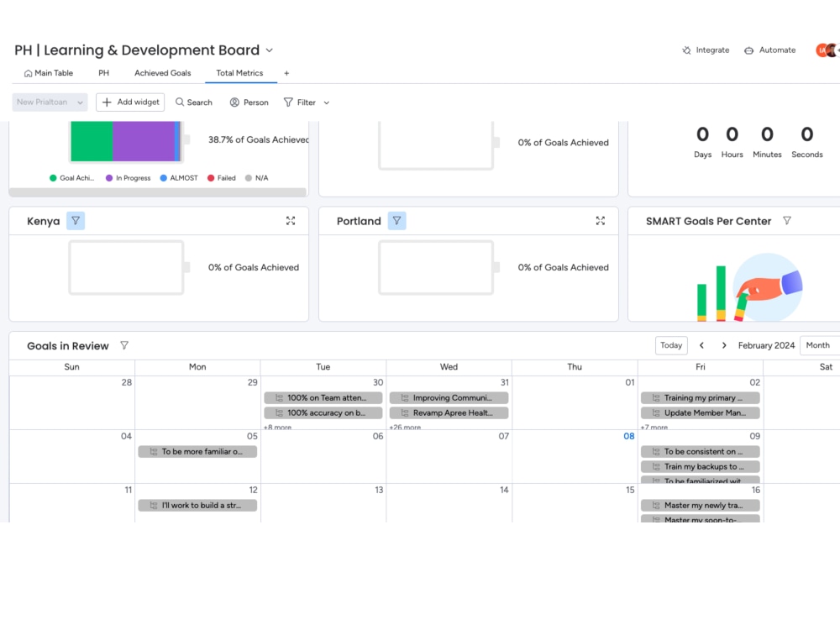Open Search using the magnifying glass icon
Screen dimensions: 840x630
(177, 102)
